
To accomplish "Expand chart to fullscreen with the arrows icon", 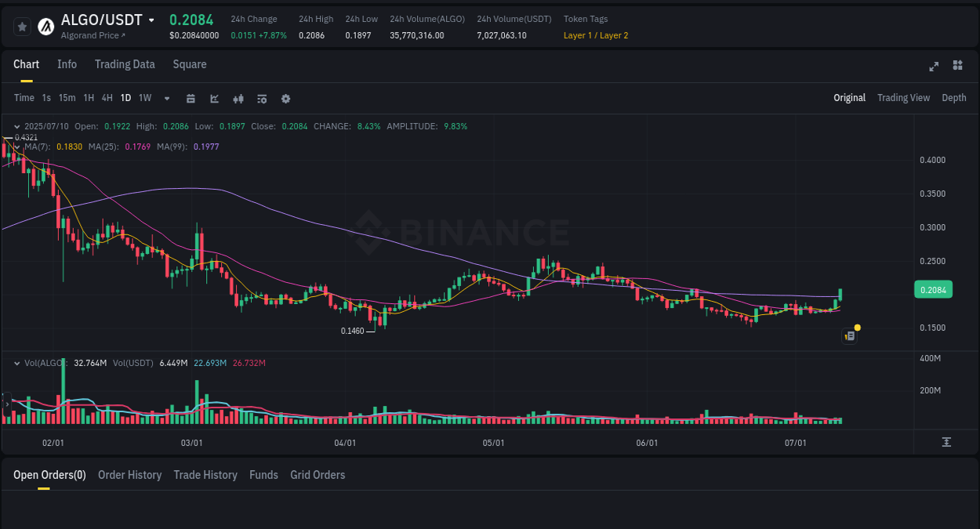I will 934,67.
